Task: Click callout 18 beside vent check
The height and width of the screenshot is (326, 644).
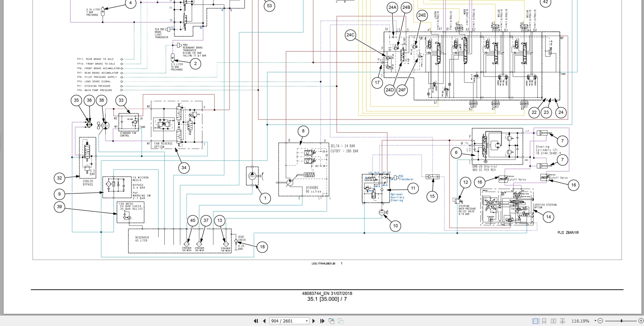Action: pos(262,247)
